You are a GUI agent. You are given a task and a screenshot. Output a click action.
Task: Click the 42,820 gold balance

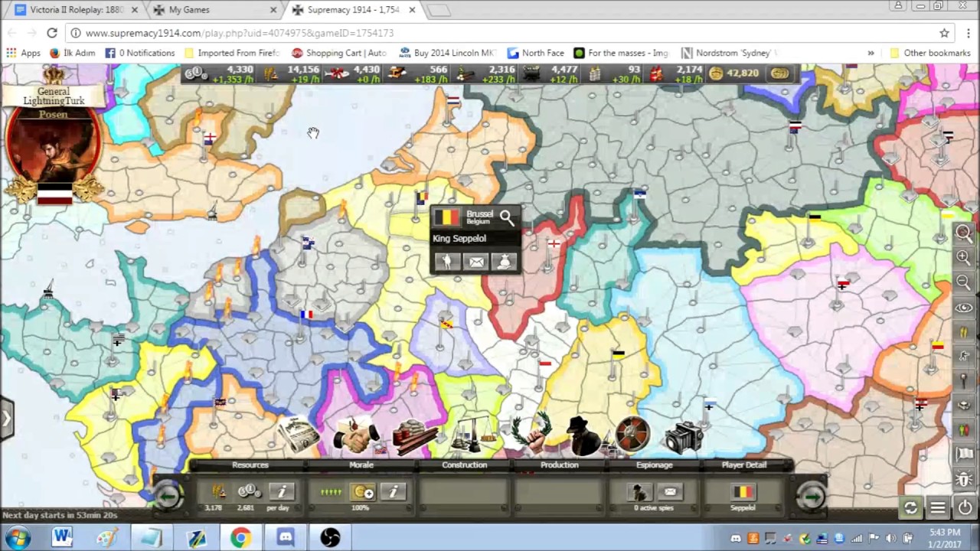pyautogui.click(x=743, y=73)
